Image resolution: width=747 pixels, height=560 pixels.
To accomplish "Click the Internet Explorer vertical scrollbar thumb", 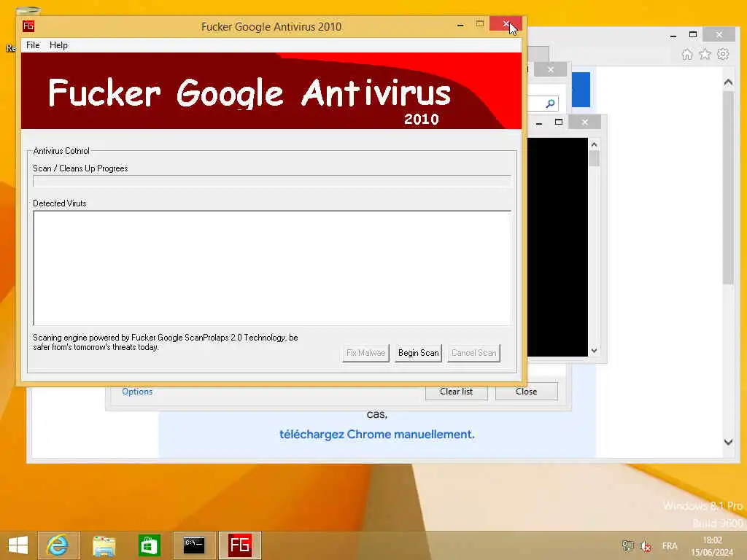I will [x=729, y=188].
